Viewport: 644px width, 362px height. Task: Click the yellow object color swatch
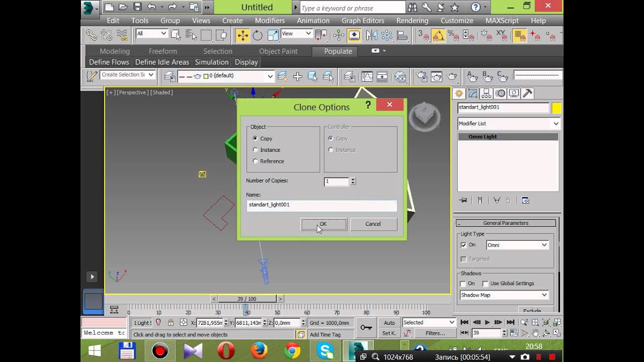click(x=556, y=108)
